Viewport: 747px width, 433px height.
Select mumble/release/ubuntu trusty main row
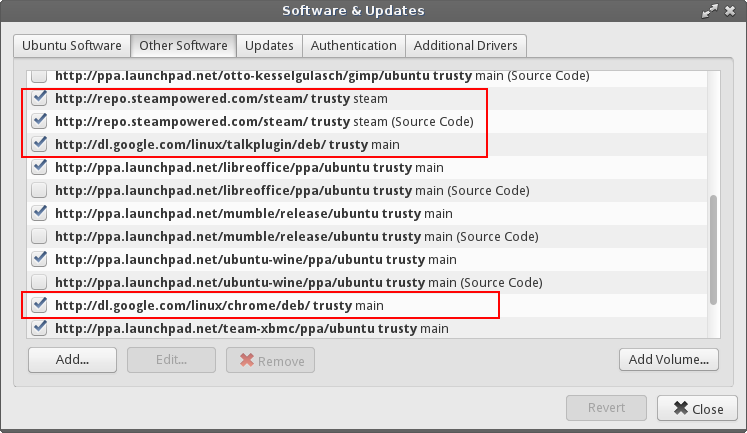click(x=367, y=213)
